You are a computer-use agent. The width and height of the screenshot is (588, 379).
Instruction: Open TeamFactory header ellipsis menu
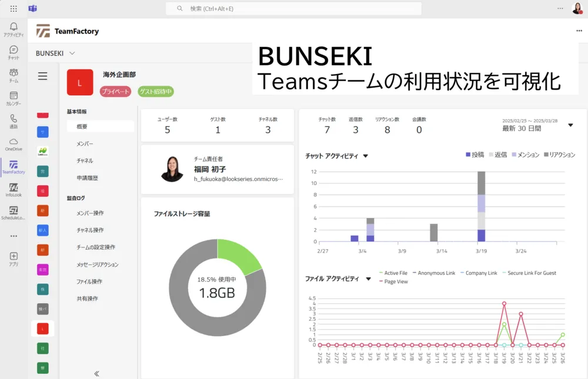[579, 31]
